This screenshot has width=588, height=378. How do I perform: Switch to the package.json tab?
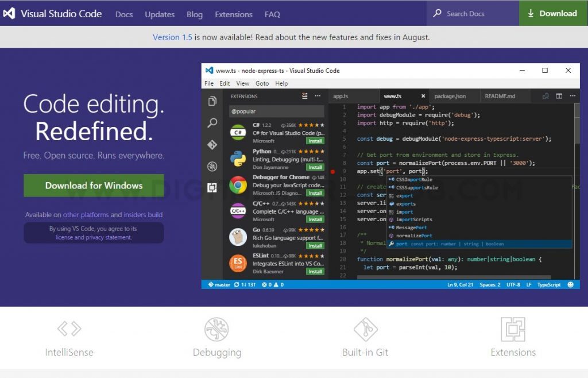pyautogui.click(x=450, y=97)
